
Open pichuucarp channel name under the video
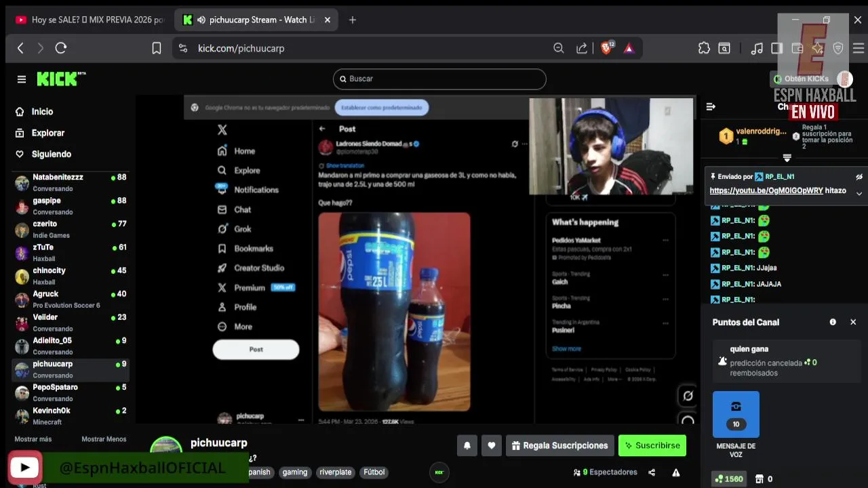219,443
